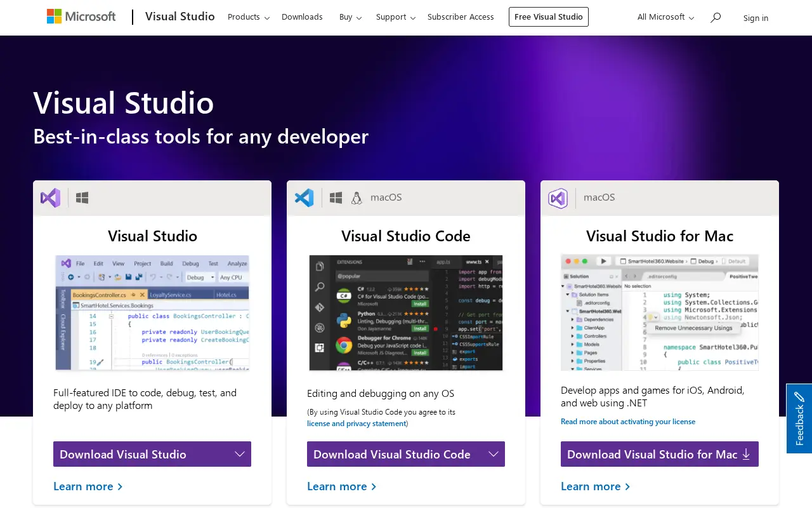
Task: Click Learn more under Visual Studio Code
Action: tap(342, 486)
